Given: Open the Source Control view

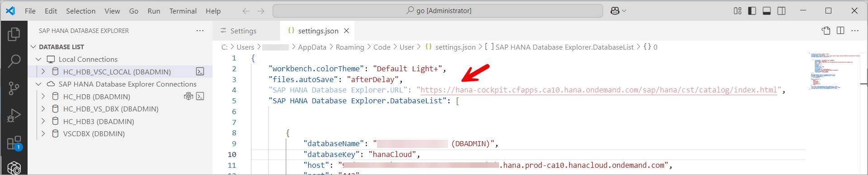Looking at the screenshot, I should tap(14, 88).
